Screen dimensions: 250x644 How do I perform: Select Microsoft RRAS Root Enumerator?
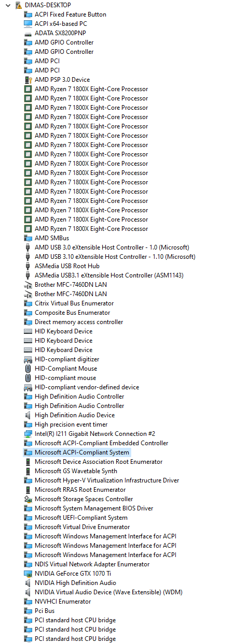coord(80,490)
